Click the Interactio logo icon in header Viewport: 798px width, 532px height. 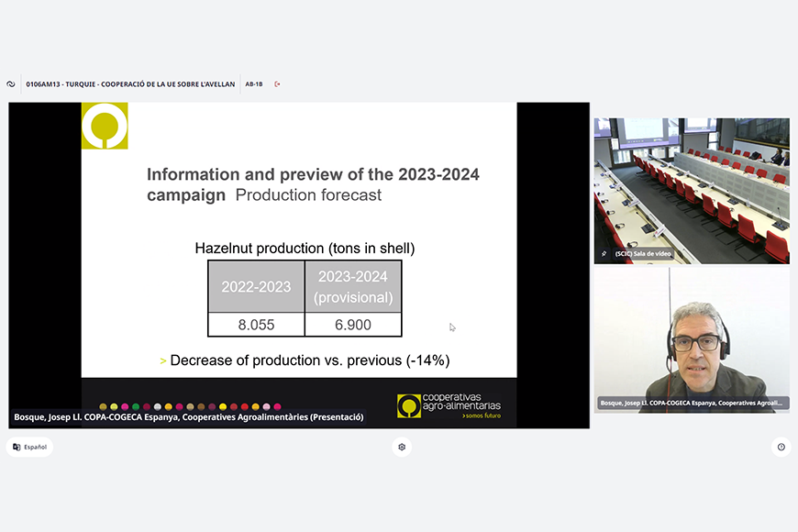pos(11,84)
